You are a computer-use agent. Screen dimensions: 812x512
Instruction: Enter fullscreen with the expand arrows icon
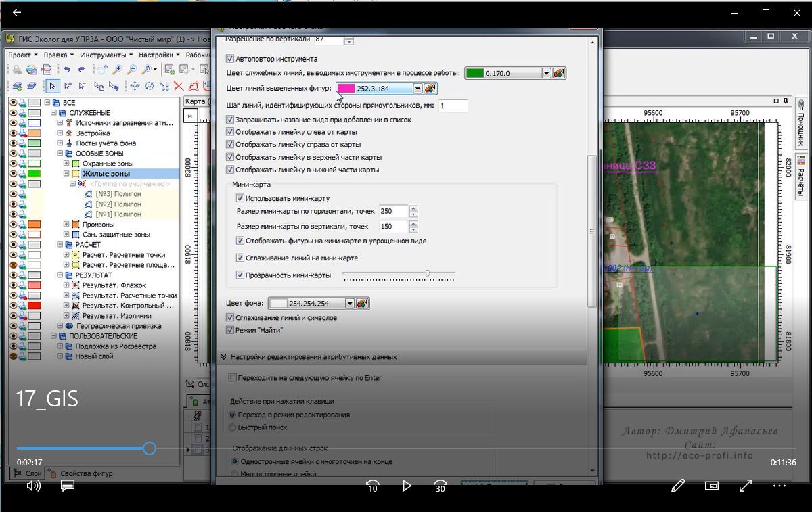746,486
